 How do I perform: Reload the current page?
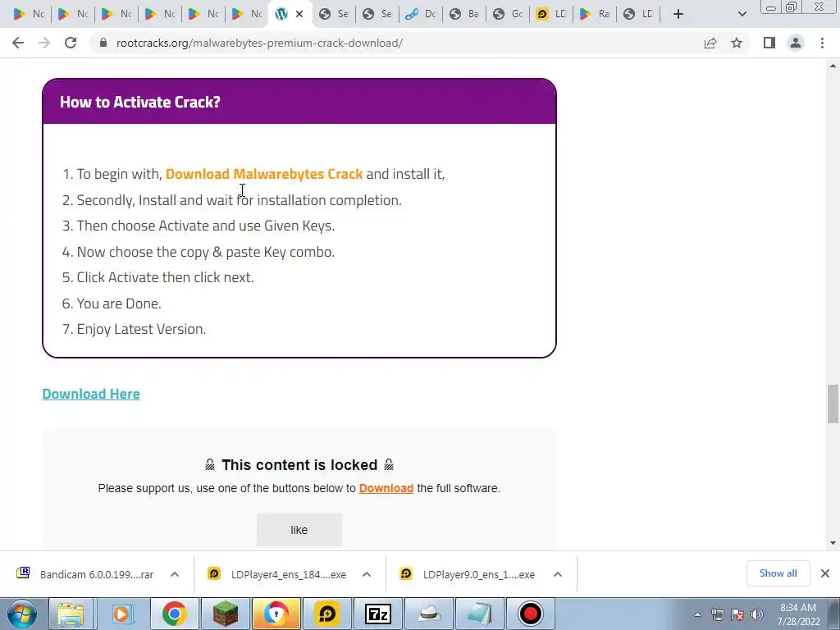(x=71, y=43)
